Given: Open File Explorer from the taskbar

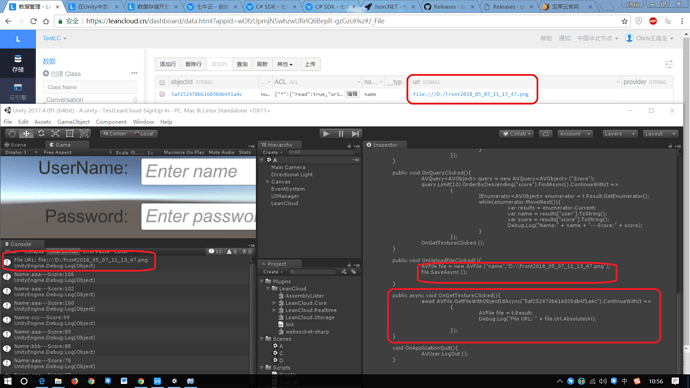Looking at the screenshot, I should 58,381.
